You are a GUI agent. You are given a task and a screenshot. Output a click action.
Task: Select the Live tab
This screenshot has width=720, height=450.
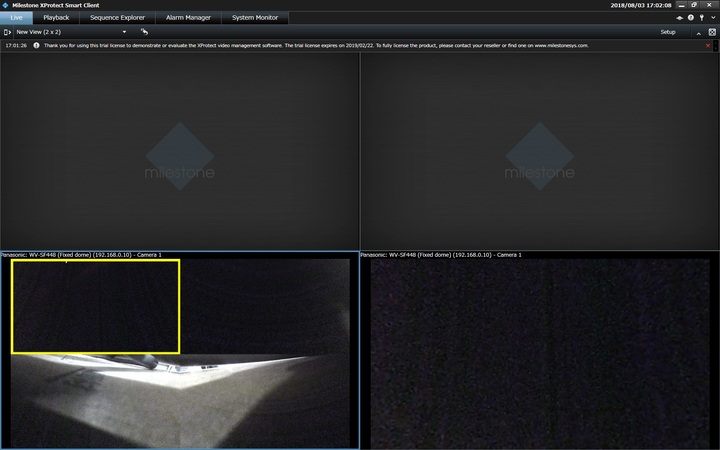click(16, 18)
